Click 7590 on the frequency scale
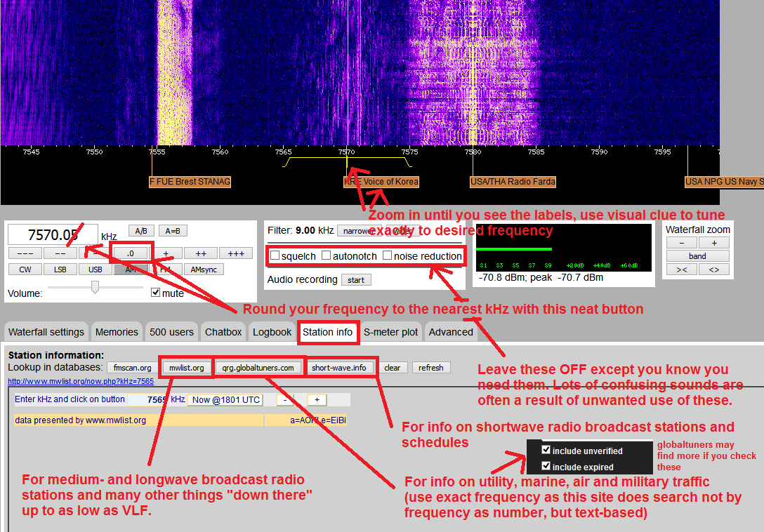764x532 pixels. (x=599, y=152)
